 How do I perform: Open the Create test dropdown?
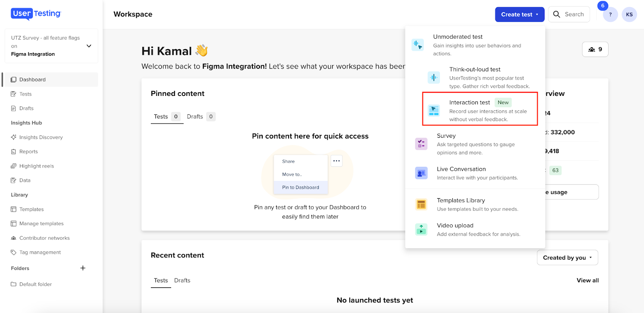click(x=520, y=15)
